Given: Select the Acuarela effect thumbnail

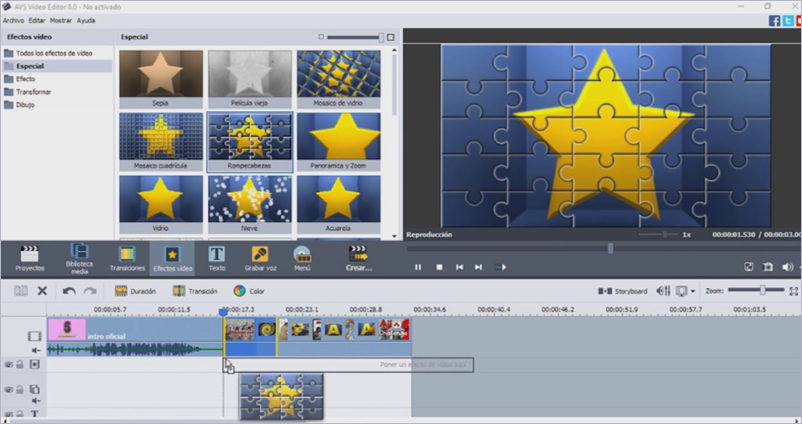Looking at the screenshot, I should 339,204.
